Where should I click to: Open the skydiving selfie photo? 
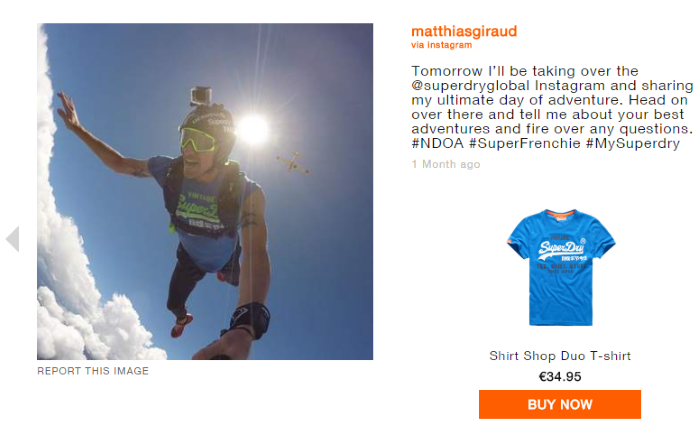pyautogui.click(x=205, y=192)
